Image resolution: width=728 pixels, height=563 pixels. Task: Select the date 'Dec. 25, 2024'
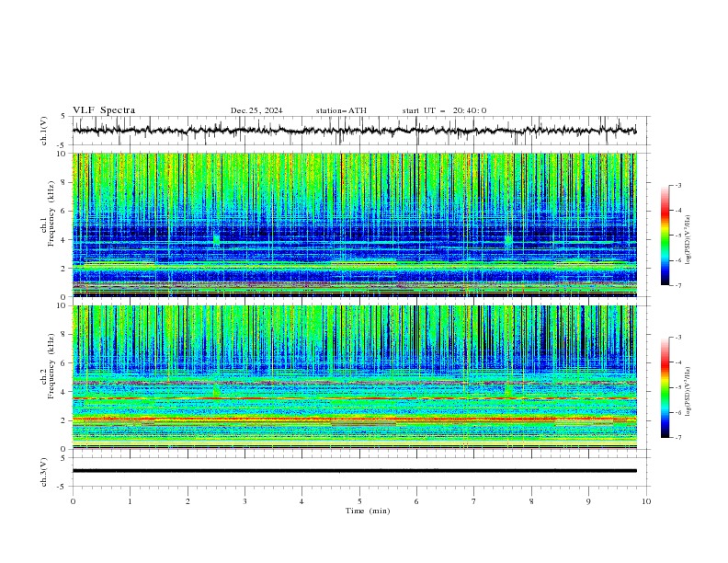(256, 110)
